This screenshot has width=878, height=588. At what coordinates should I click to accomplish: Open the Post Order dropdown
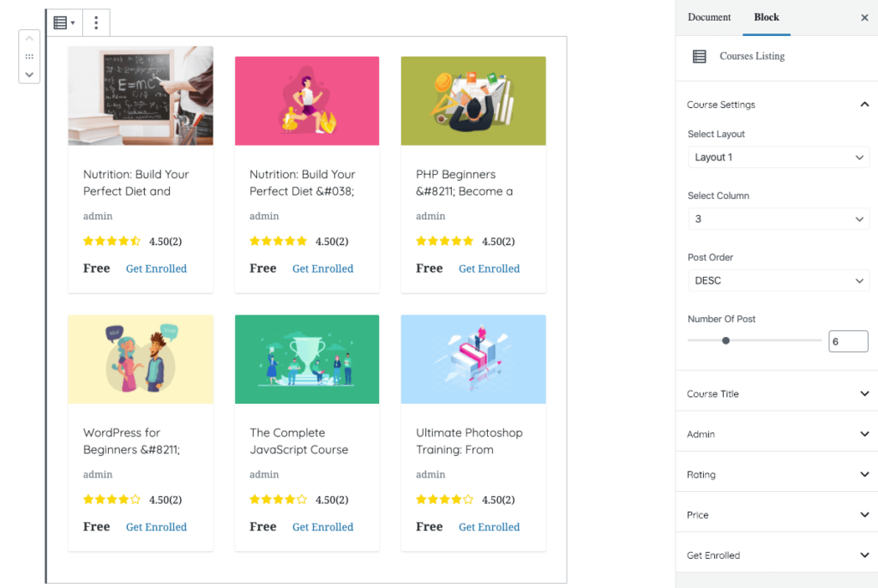tap(778, 280)
